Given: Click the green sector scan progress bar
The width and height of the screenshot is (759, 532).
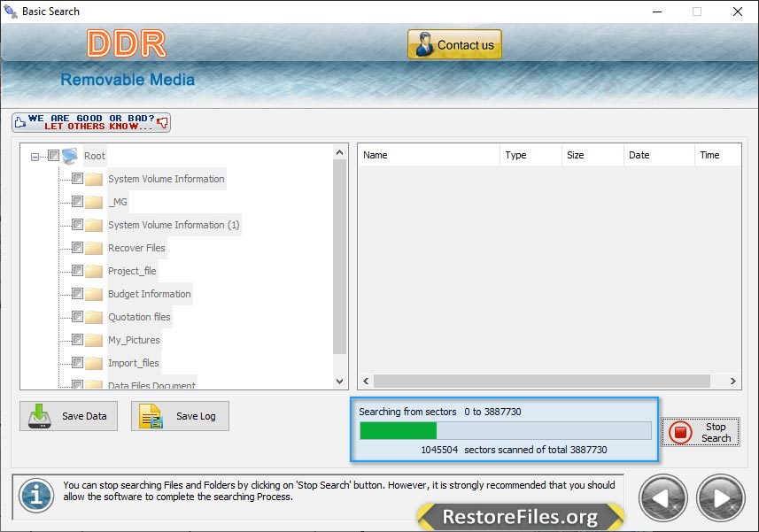Looking at the screenshot, I should point(506,430).
